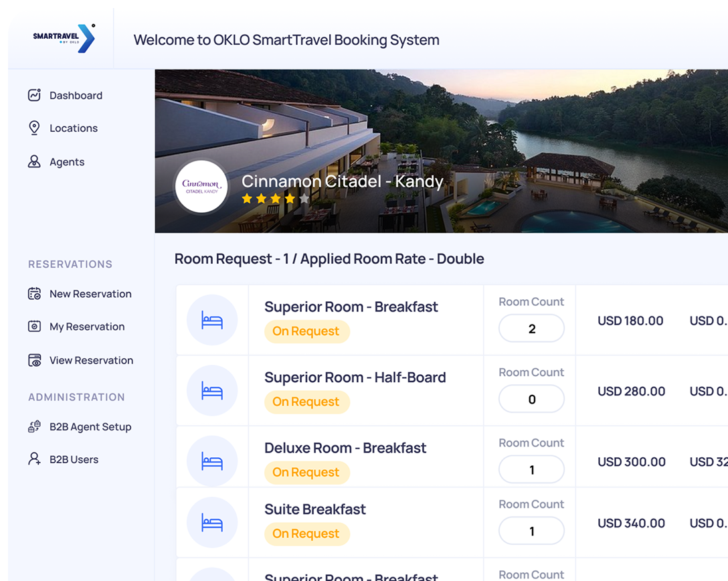
Task: Click the bed icon for Superior Room - Breakfast
Action: pos(212,320)
